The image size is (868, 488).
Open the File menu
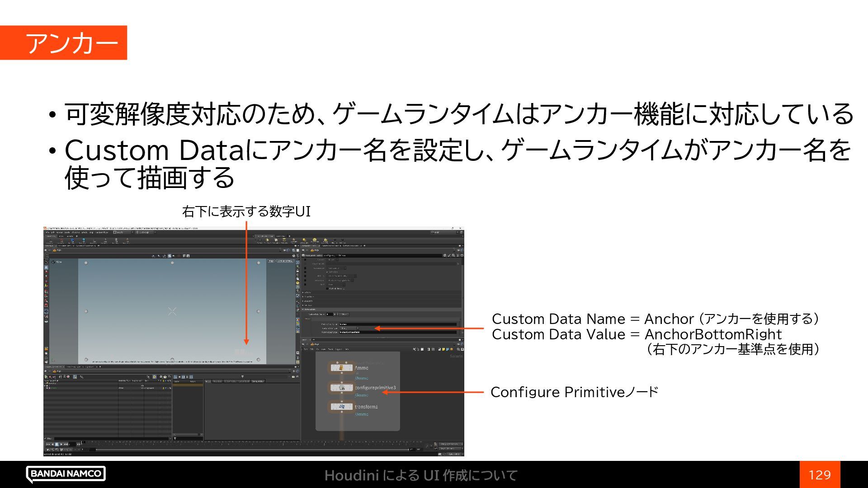click(x=47, y=232)
